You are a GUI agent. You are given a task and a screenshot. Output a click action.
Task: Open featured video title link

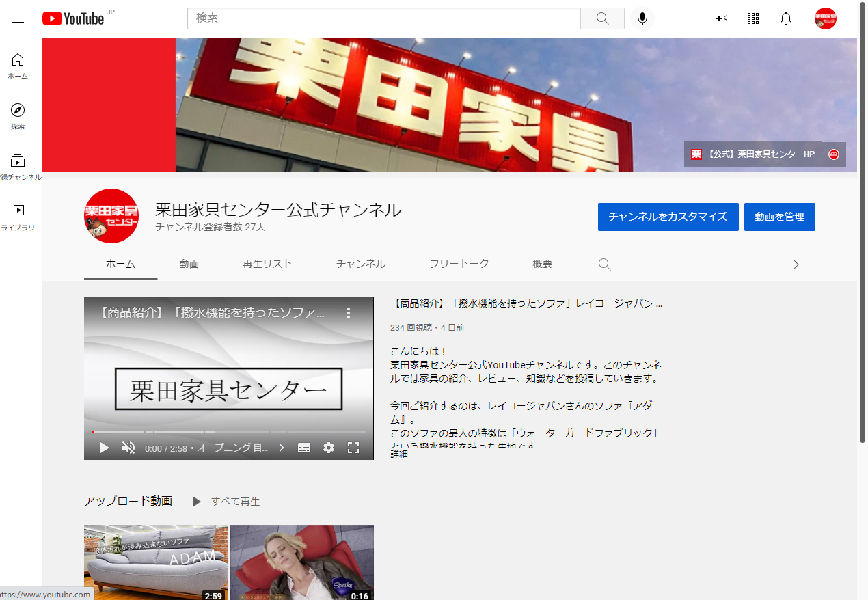click(526, 303)
